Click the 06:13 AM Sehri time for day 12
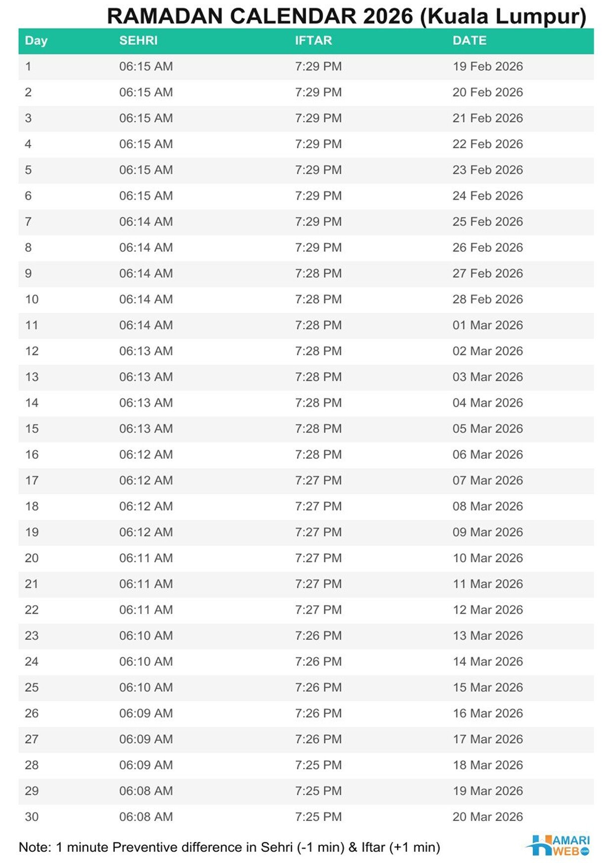The image size is (614, 868). [x=146, y=351]
